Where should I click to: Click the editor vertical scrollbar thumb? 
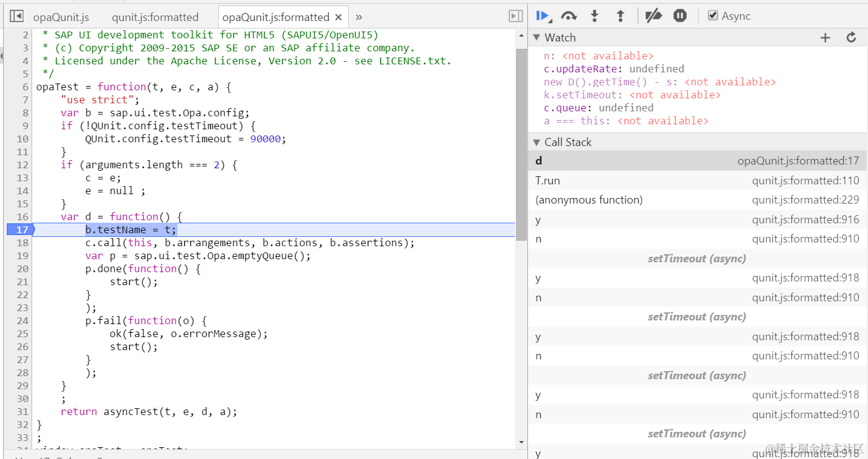point(521,144)
